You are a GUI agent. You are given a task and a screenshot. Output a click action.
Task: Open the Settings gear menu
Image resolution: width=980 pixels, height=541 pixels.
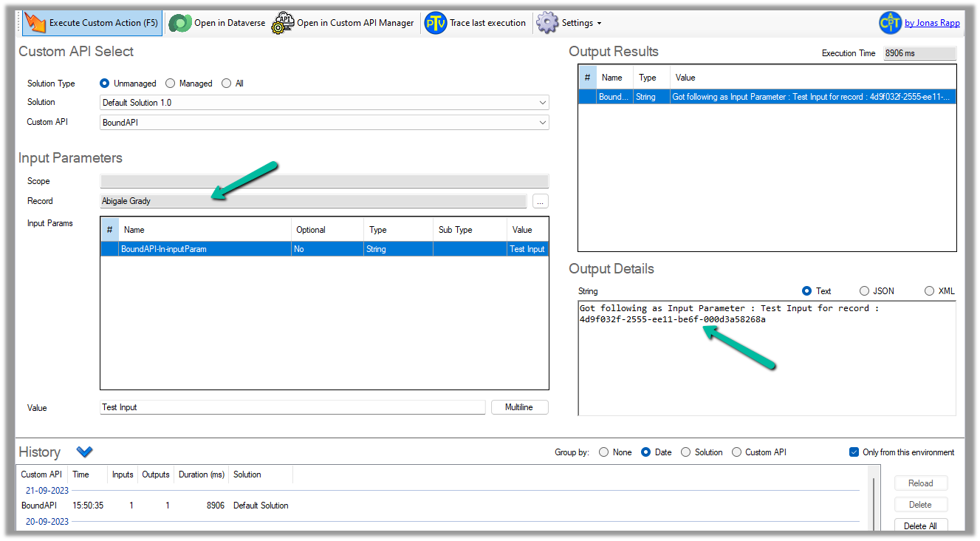547,23
